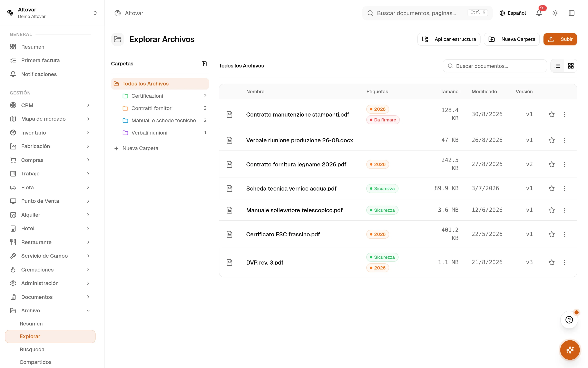Sort by the Modificado column header
The width and height of the screenshot is (588, 368).
pyautogui.click(x=484, y=92)
